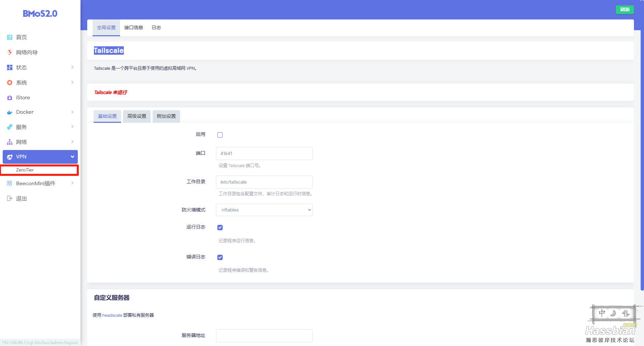Image resolution: width=644 pixels, height=346 pixels.
Task: Enable Tailscale with the 启用 checkbox
Action: click(x=220, y=135)
